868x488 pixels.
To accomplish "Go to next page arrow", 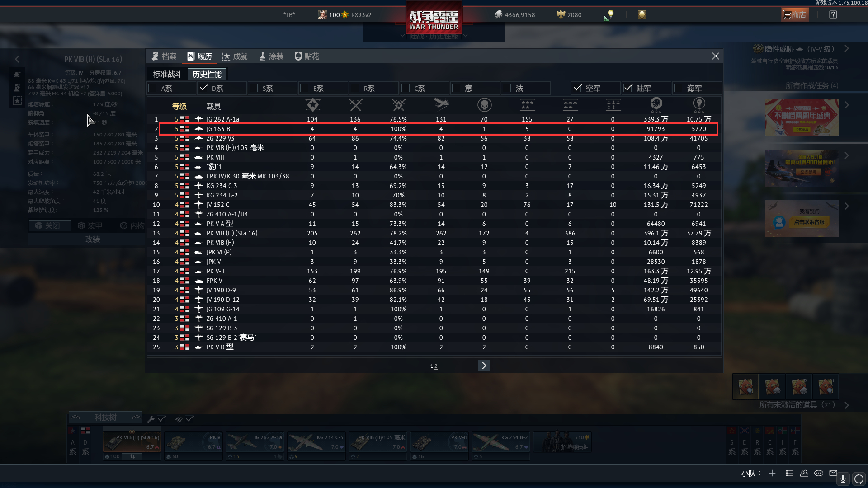I will pyautogui.click(x=484, y=366).
